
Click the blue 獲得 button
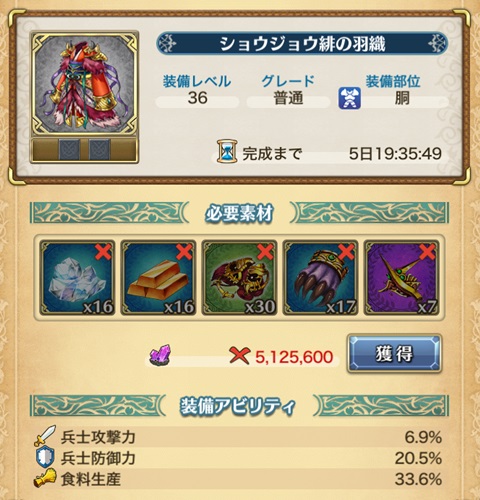coord(394,354)
